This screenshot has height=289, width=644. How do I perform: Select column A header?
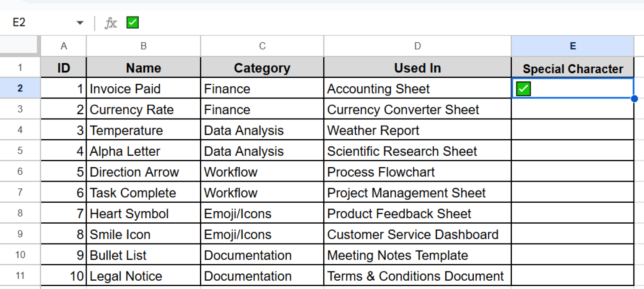(x=64, y=46)
